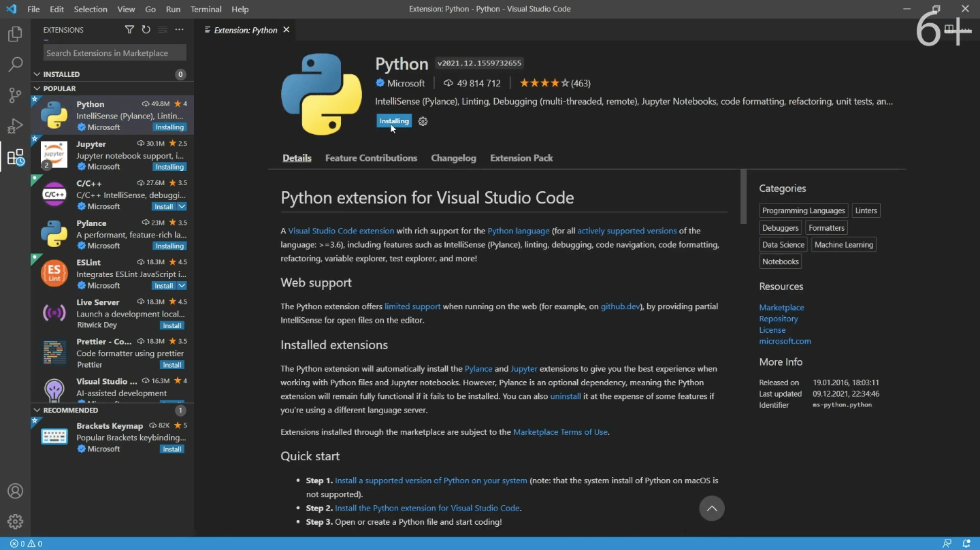Image resolution: width=980 pixels, height=550 pixels.
Task: Open the Extensions view icon
Action: point(15,157)
